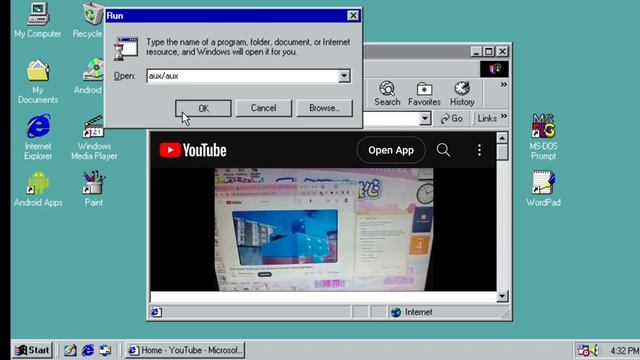Click the Run dialog program icon
Viewport: 640px width, 360px height.
click(x=125, y=49)
